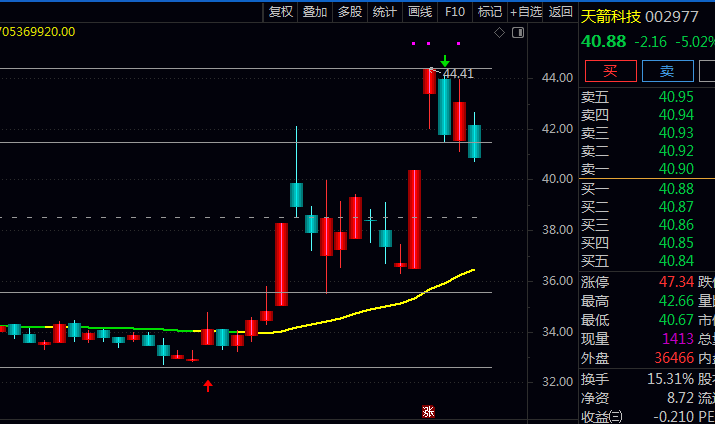Click the 换手 turnover 15.31%
Viewport: 715px width, 424px height.
click(670, 379)
